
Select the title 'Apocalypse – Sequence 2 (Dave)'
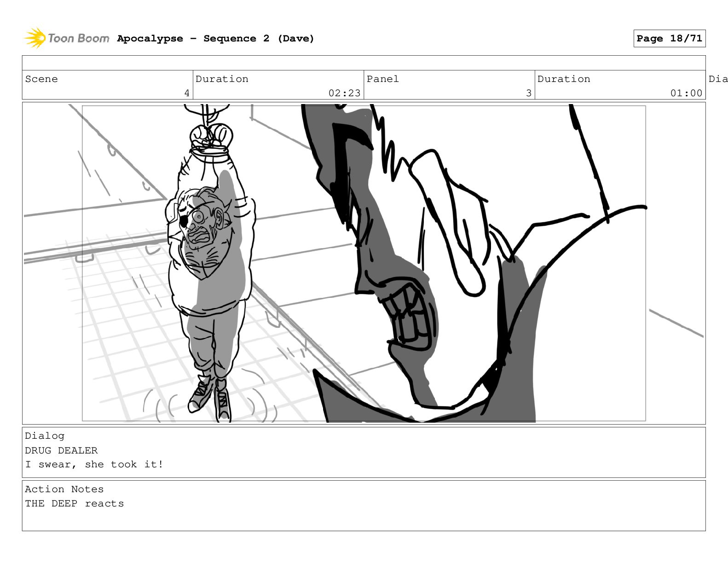tap(215, 39)
